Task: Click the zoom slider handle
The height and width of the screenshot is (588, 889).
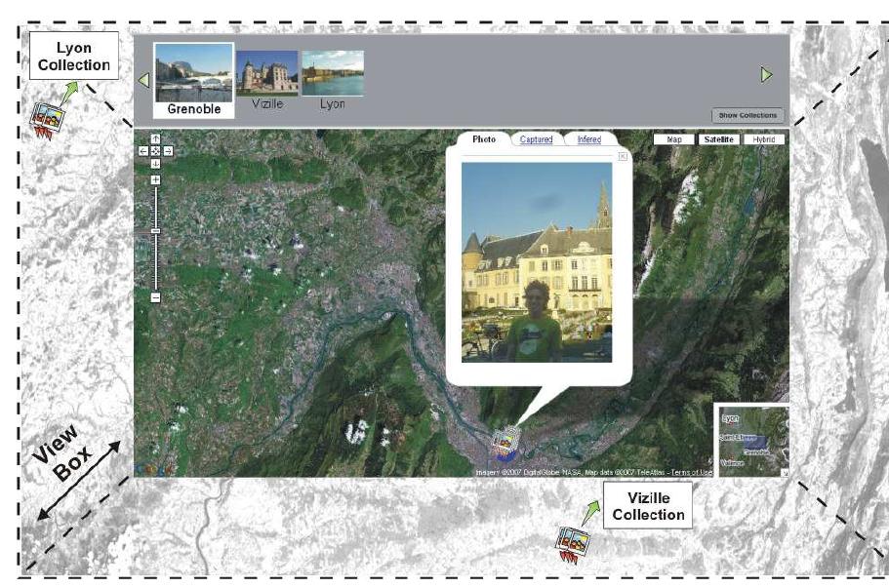Action: click(x=155, y=231)
